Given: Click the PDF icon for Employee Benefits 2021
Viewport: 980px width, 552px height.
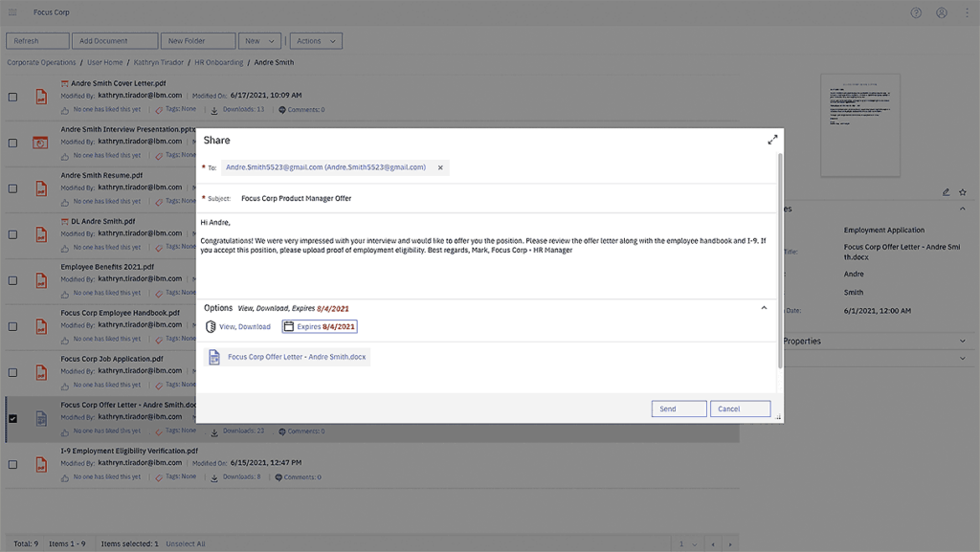Looking at the screenshot, I should pos(41,280).
